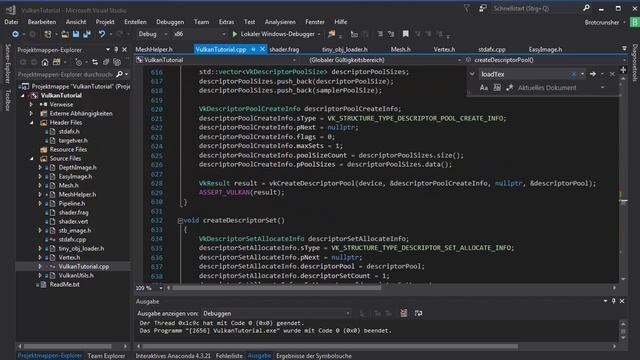The height and width of the screenshot is (360, 640).
Task: Open Interaktives Anaconda 4.3.21 tab
Action: coord(173,356)
